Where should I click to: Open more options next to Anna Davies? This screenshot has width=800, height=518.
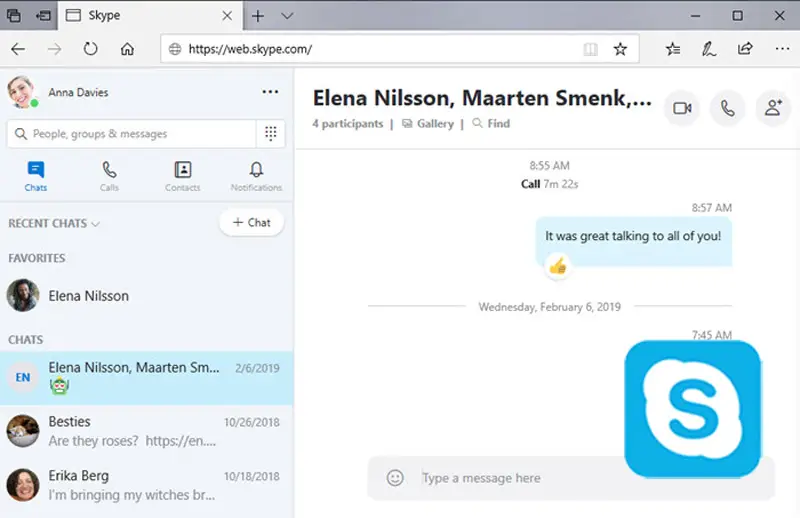click(x=270, y=92)
